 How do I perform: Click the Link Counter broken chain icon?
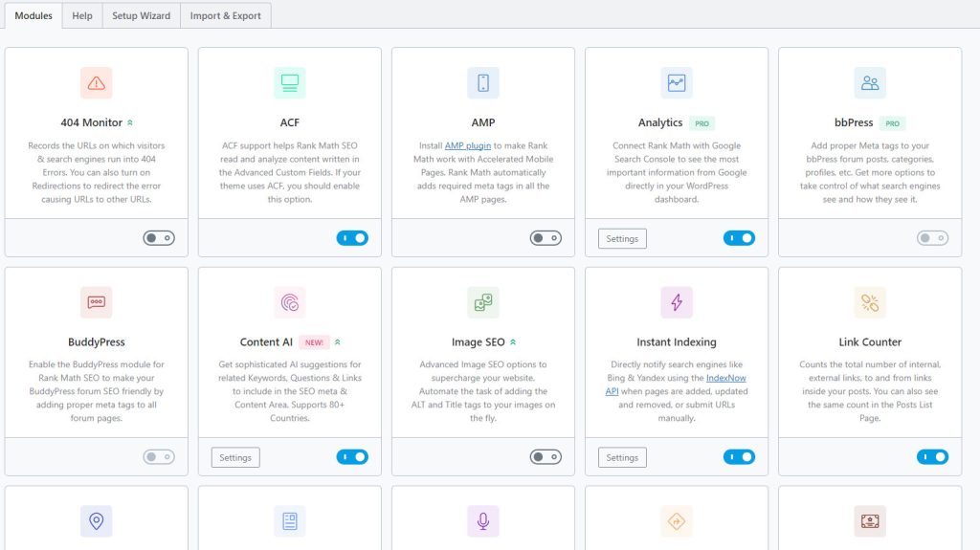tap(870, 302)
